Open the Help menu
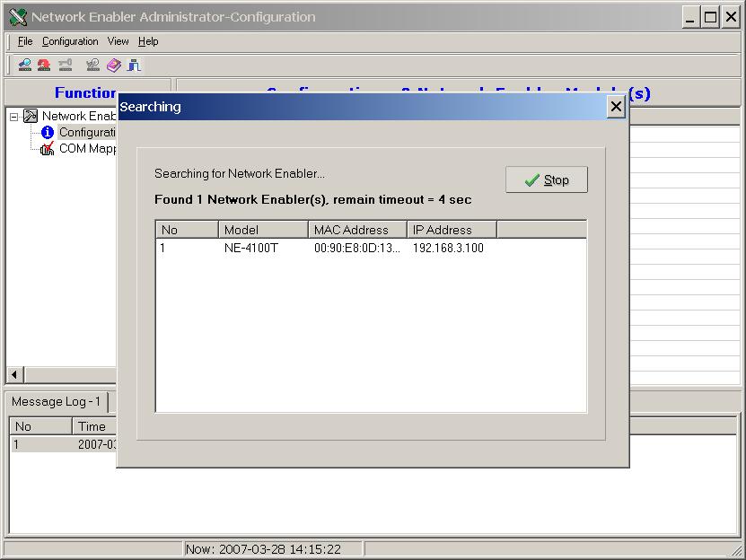 [x=148, y=41]
